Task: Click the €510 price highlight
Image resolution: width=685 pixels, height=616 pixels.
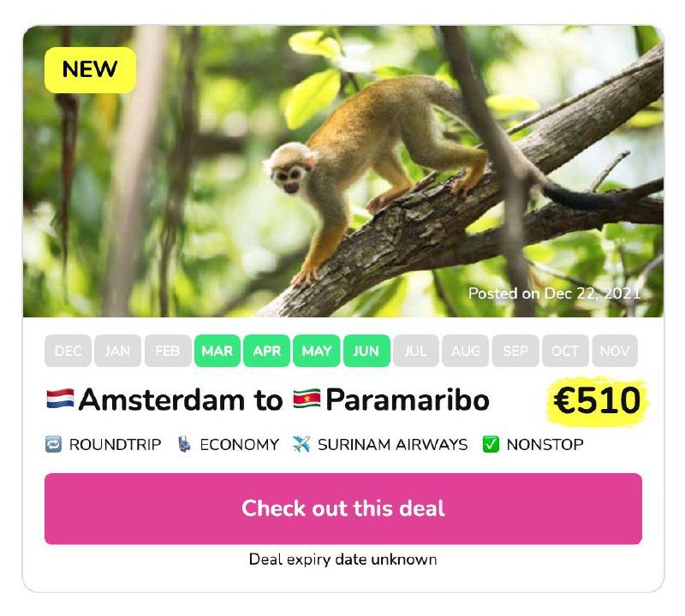Action: (597, 400)
